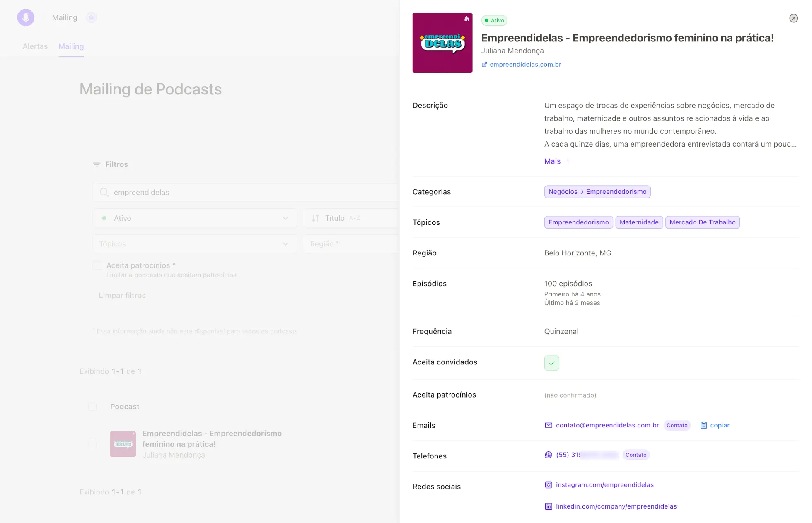Enable the Aceita patrocínios checkbox
This screenshot has width=812, height=523.
(97, 265)
